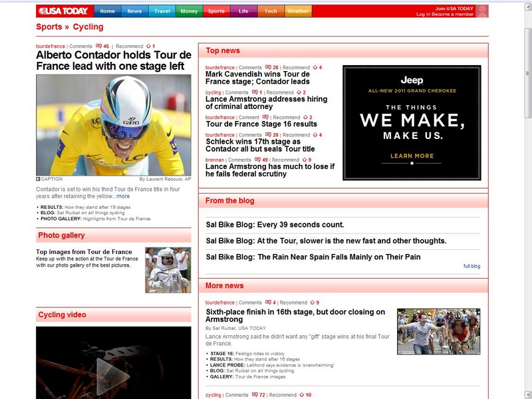Open STAGE 16: Fedrigo rides to victory

(x=247, y=354)
